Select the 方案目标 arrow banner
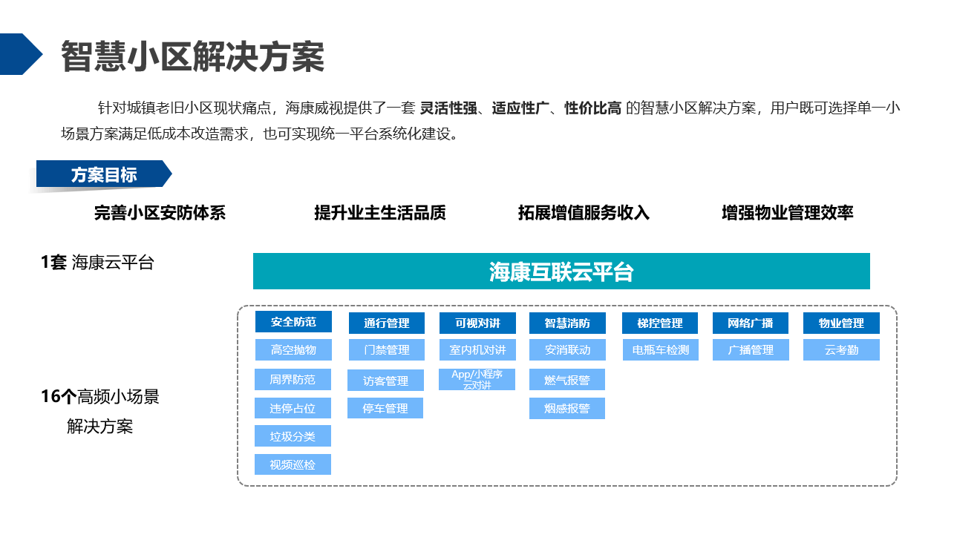980x546 pixels. pyautogui.click(x=104, y=175)
